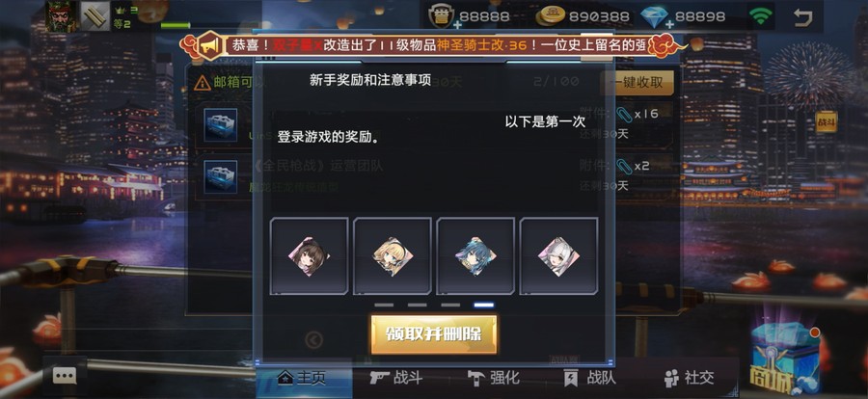Select the white-haired girl reward item
Screen dimensions: 868x399
coord(558,256)
